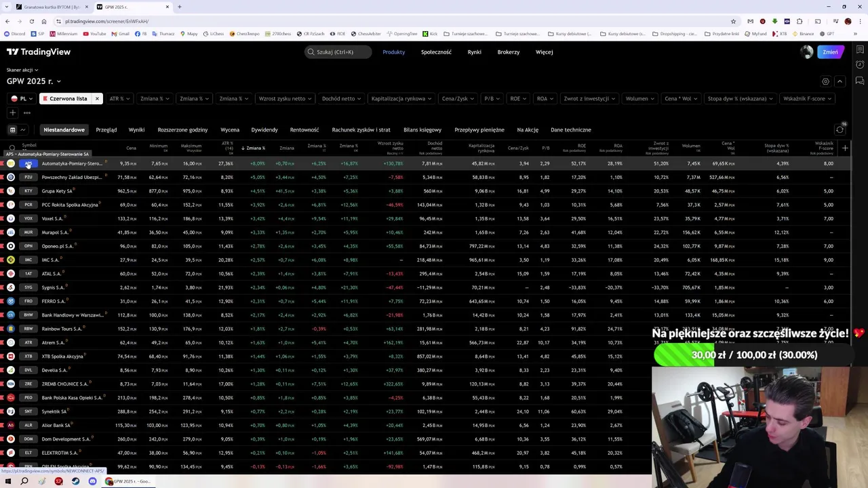Expand the Wzrost zysku netto filter

pyautogui.click(x=285, y=99)
